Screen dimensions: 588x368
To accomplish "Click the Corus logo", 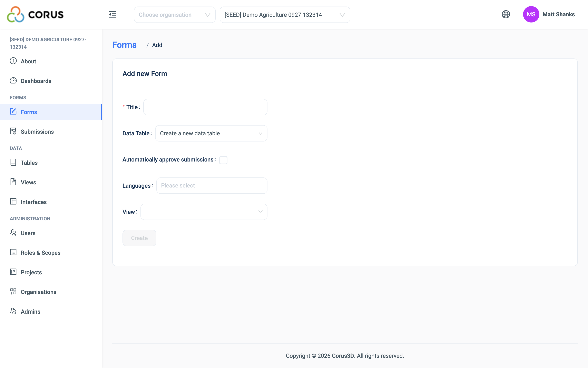I will point(35,14).
